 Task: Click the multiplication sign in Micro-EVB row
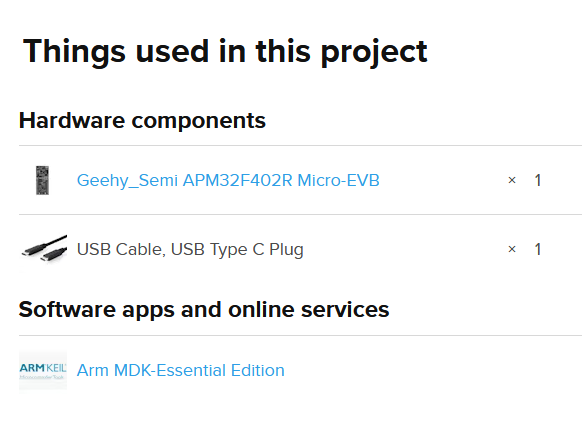coord(512,180)
